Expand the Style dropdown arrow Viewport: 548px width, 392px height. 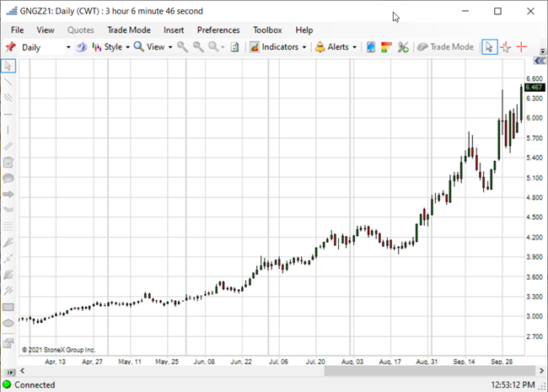(x=127, y=47)
